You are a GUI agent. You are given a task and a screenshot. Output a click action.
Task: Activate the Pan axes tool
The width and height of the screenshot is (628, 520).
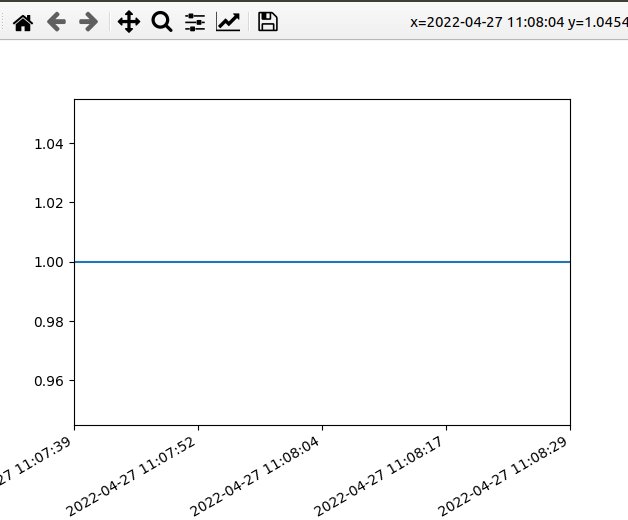[129, 22]
